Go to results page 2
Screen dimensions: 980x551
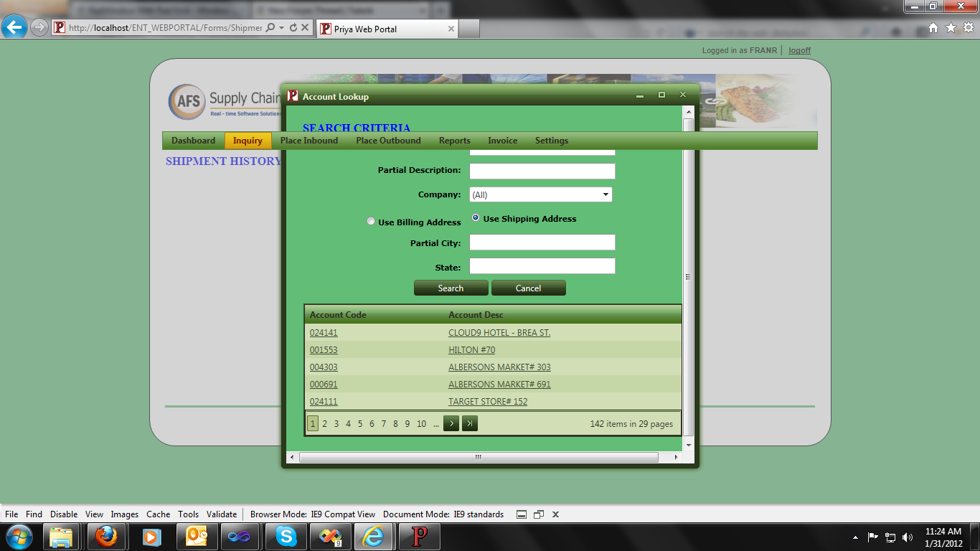[324, 424]
